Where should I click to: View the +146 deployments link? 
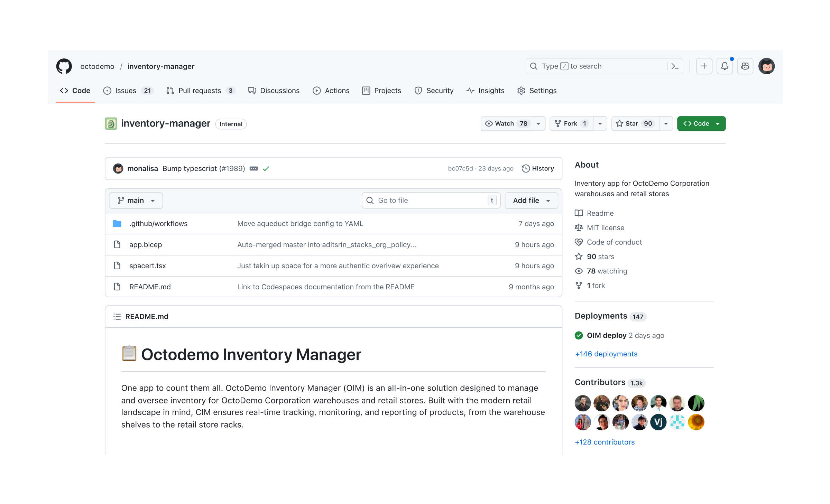click(x=606, y=354)
